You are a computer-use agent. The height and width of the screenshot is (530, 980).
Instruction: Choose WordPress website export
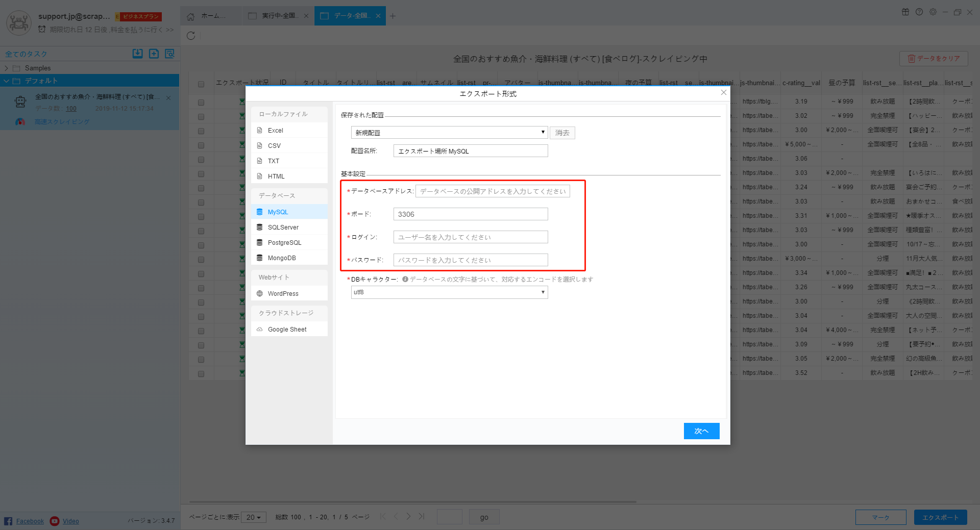[x=289, y=293]
